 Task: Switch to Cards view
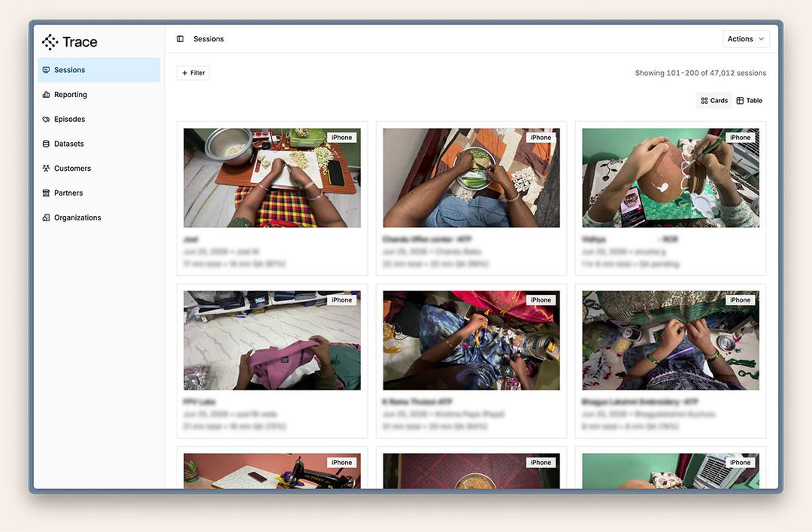[x=714, y=101]
